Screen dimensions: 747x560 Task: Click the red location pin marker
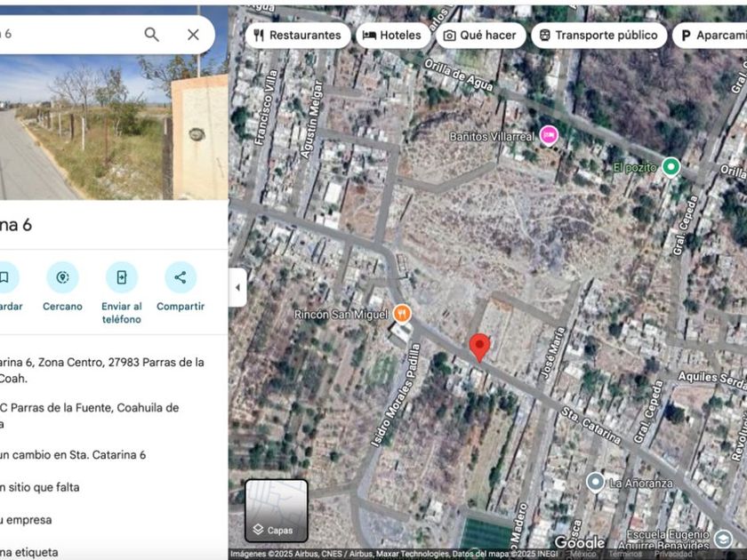click(479, 348)
